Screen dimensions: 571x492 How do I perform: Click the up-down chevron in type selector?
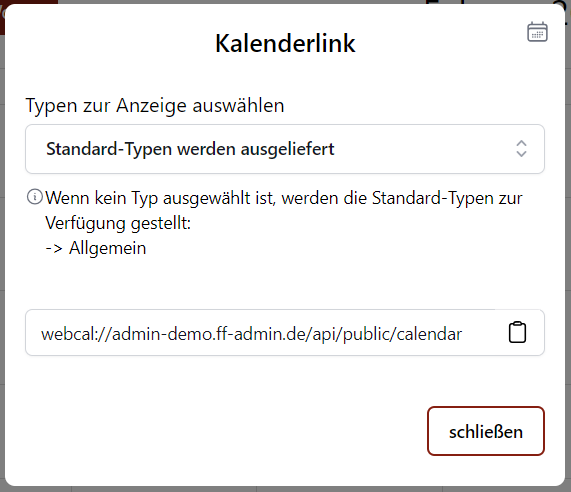click(521, 149)
